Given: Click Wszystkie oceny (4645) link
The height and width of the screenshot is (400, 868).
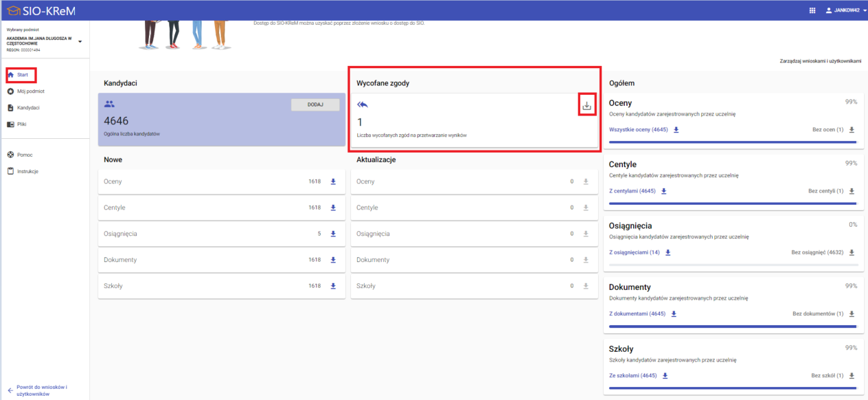Looking at the screenshot, I should (638, 130).
